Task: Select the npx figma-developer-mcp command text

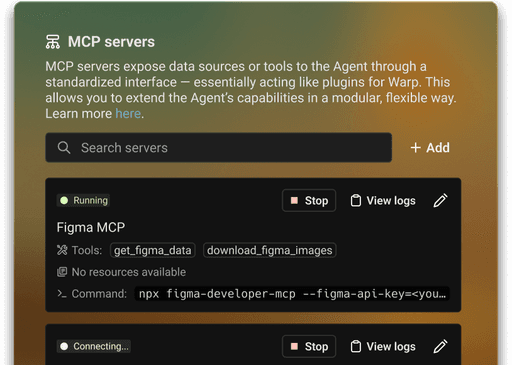Action: (x=292, y=294)
